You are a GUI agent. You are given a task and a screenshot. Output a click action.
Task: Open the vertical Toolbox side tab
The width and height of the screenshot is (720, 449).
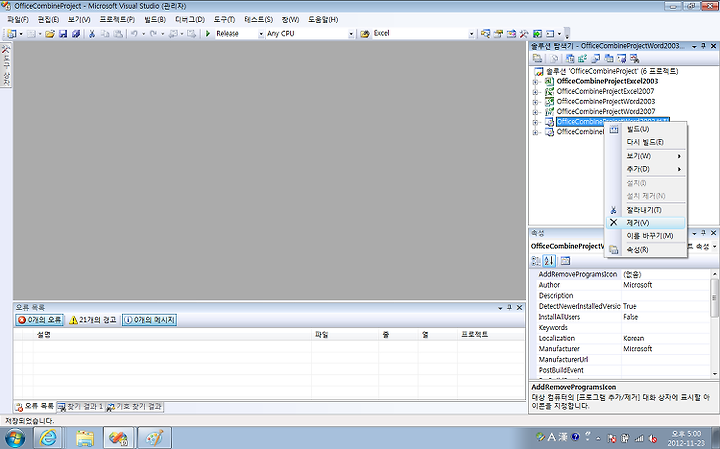pos(6,65)
